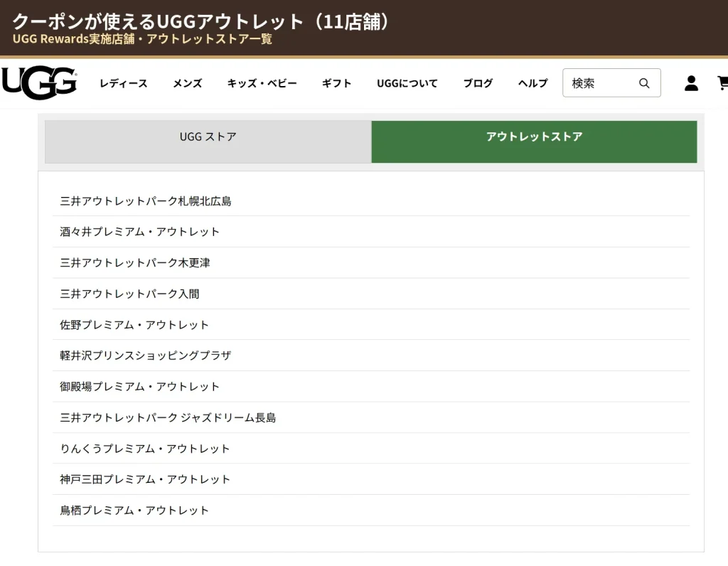Select 三井アウトレットパーク木更津 store
The height and width of the screenshot is (566, 728).
[371, 262]
